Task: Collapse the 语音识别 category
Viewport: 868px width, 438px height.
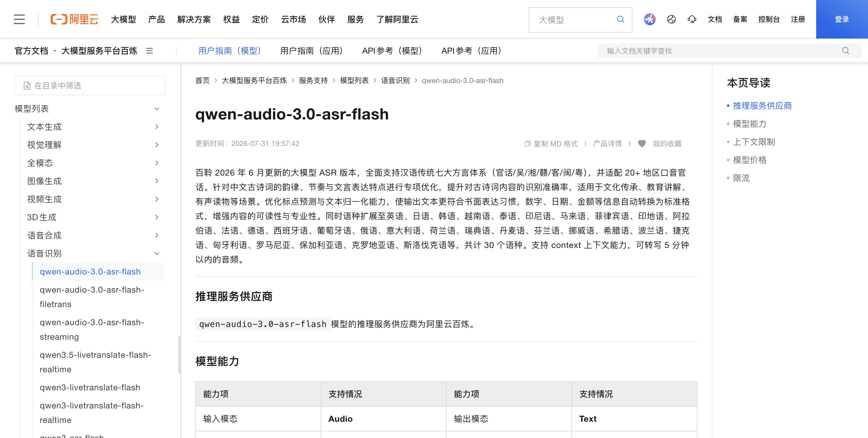Action: [156, 254]
